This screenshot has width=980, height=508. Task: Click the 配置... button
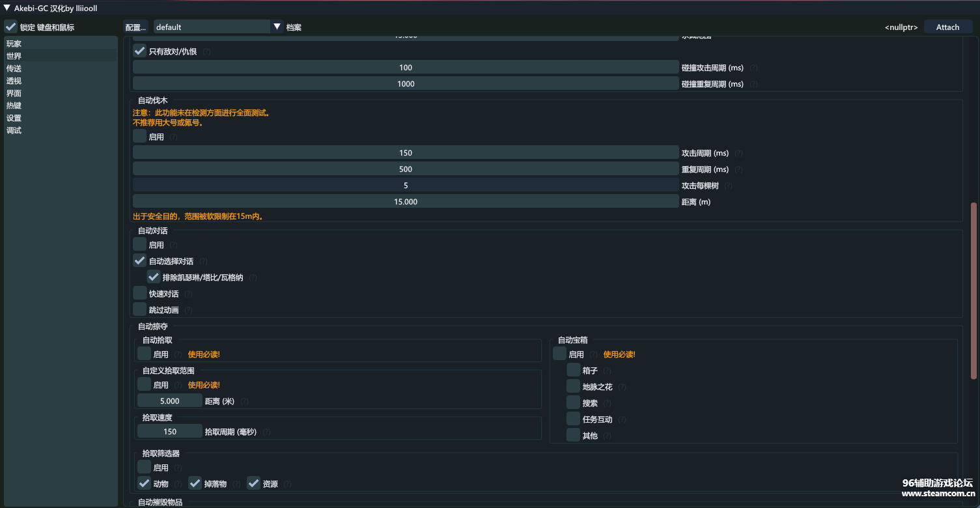tap(136, 27)
